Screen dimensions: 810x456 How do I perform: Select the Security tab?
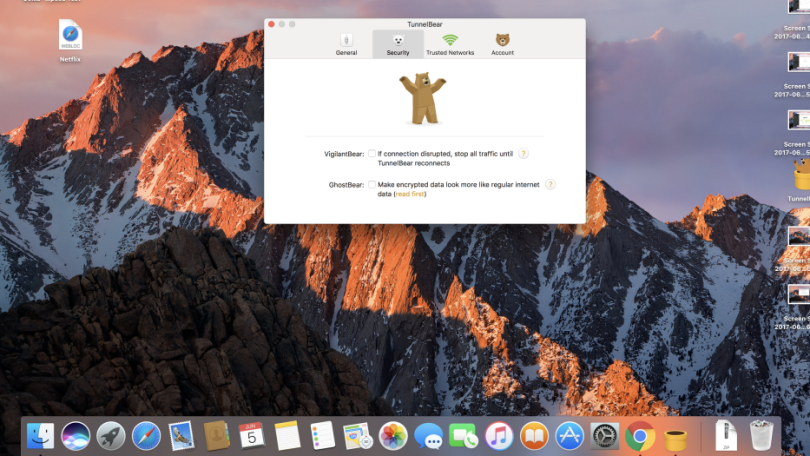[398, 44]
